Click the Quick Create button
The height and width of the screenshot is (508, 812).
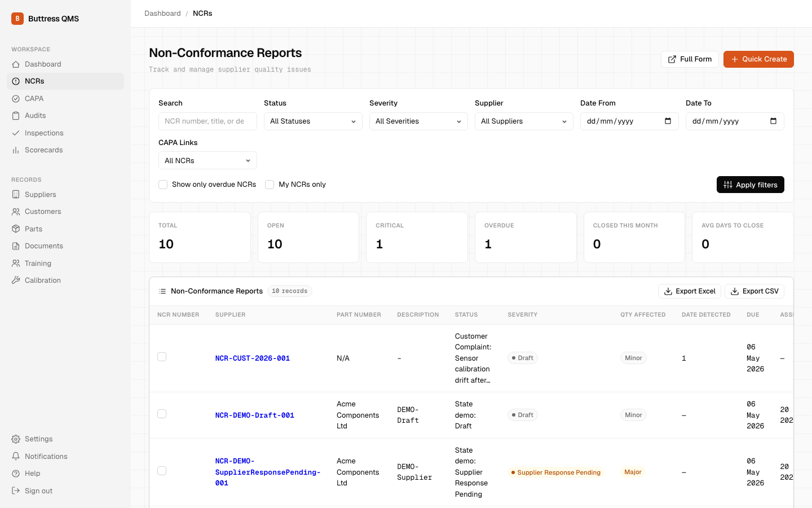click(x=758, y=59)
